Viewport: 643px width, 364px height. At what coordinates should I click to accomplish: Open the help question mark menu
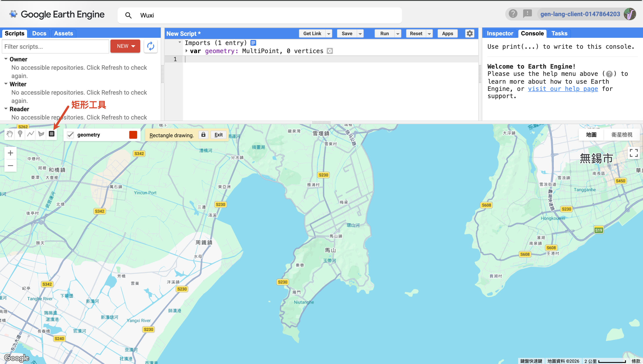[x=513, y=14]
